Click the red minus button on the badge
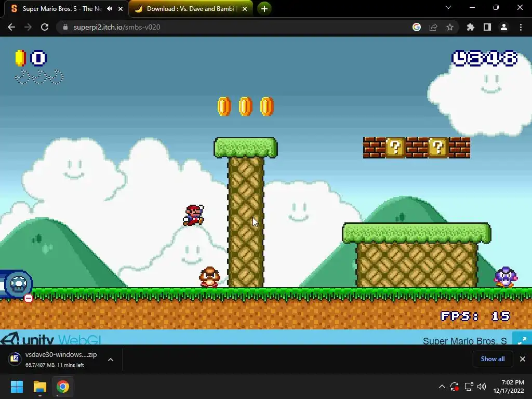 (29, 298)
